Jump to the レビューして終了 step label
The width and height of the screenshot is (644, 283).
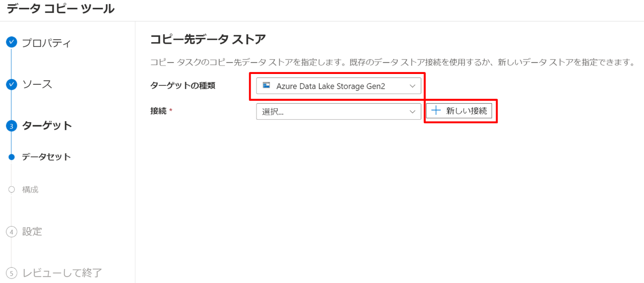pyautogui.click(x=62, y=273)
